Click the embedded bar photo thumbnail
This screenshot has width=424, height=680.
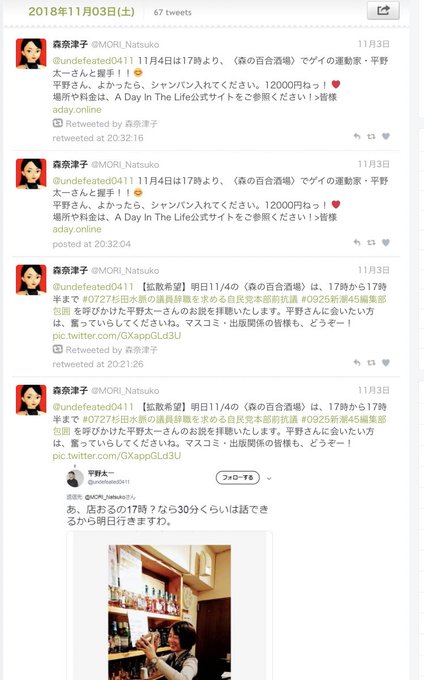pyautogui.click(x=170, y=611)
